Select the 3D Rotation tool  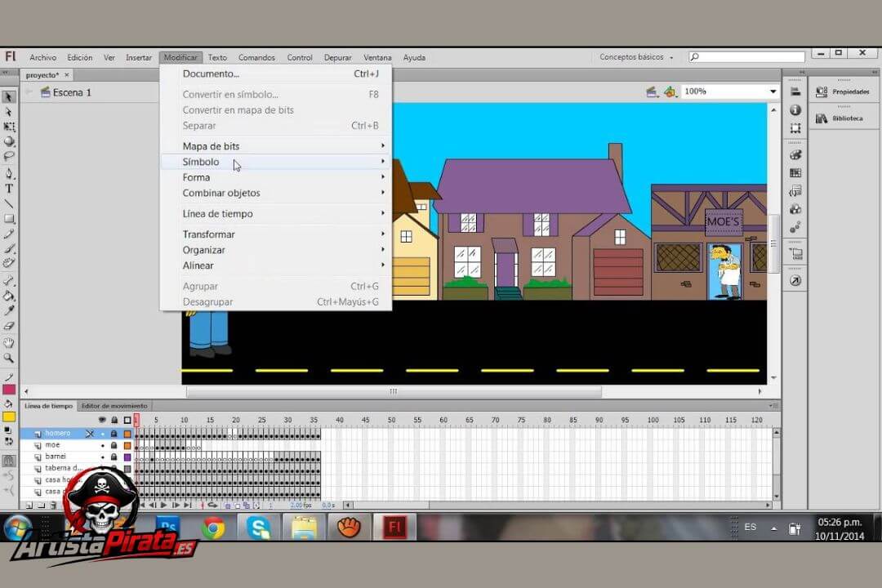click(8, 141)
